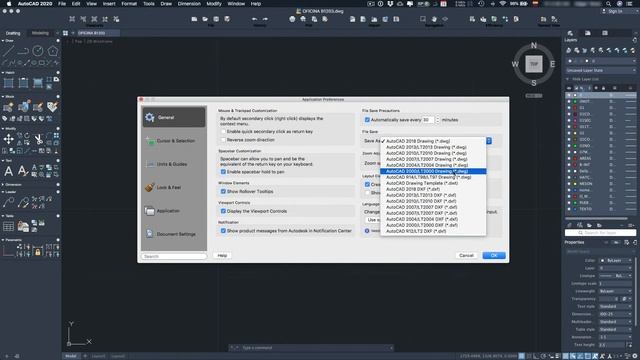The image size is (640, 360).
Task: Select the Circle tool in Draw panel
Action: click(x=38, y=51)
